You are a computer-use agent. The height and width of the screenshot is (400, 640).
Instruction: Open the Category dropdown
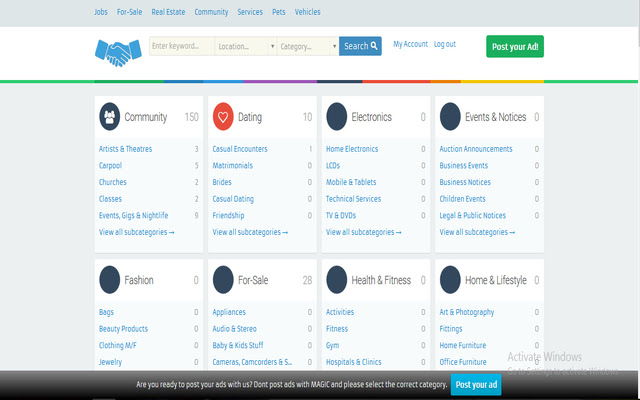tap(308, 46)
